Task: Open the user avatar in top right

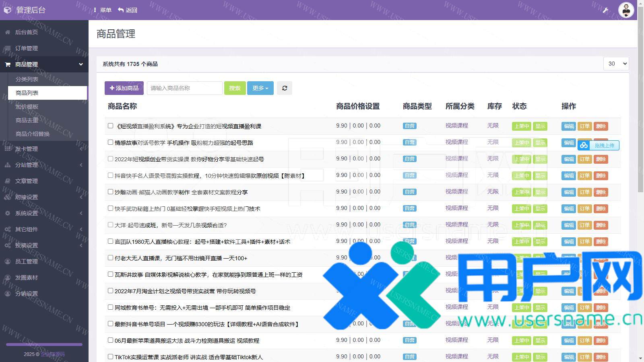Action: point(626,10)
